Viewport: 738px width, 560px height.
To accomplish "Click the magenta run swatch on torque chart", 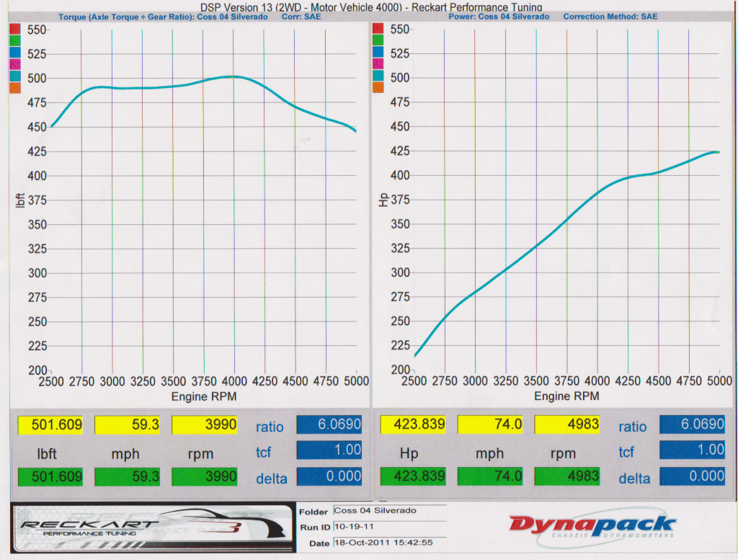I will tap(15, 64).
